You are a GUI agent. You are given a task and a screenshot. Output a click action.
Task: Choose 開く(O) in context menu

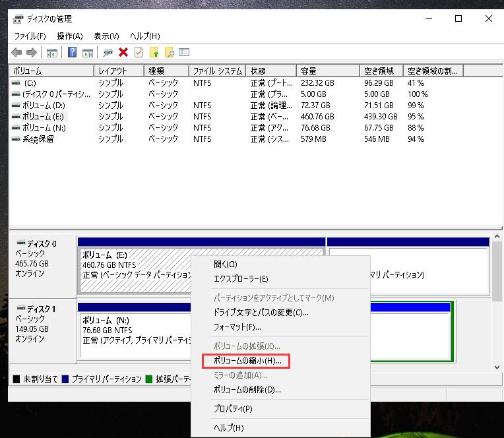(280, 264)
